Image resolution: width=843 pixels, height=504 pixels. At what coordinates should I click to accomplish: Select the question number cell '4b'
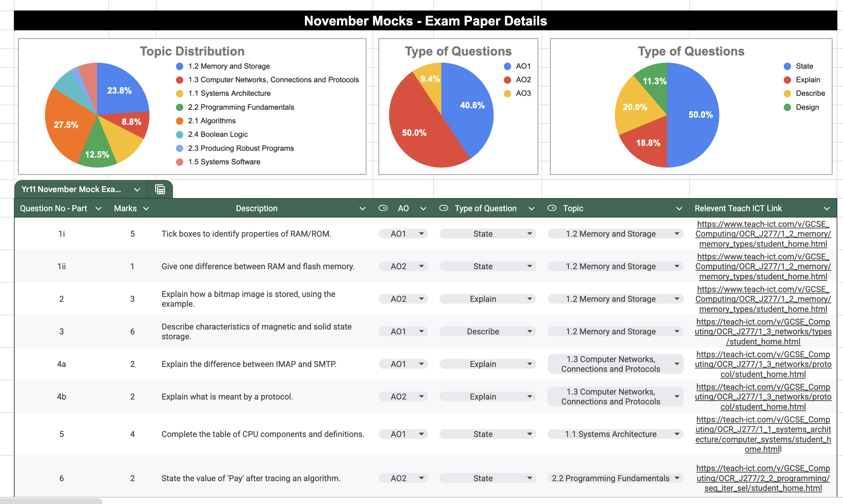click(x=61, y=397)
